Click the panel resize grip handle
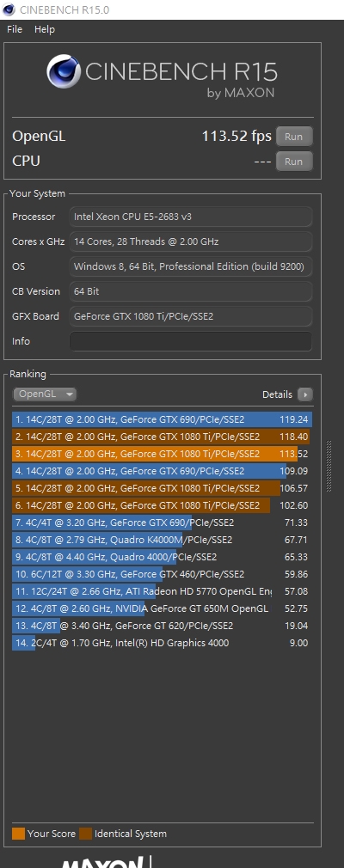 coord(329,466)
